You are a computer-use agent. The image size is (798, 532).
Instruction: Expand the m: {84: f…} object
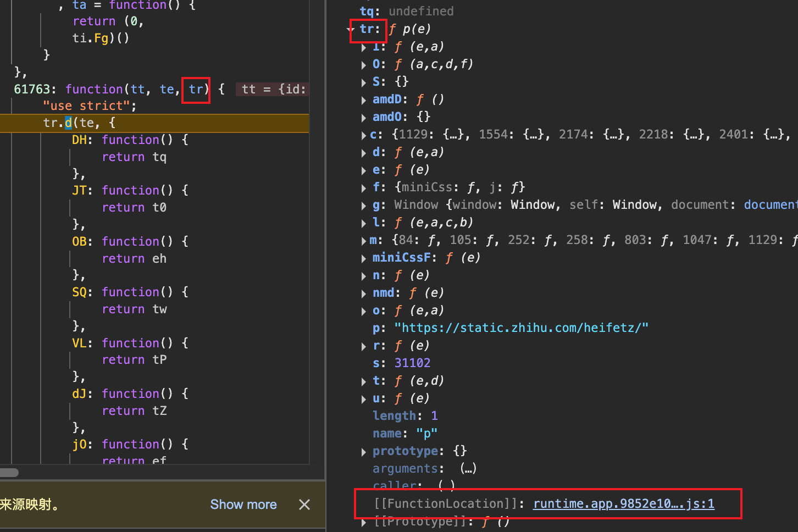pos(364,241)
